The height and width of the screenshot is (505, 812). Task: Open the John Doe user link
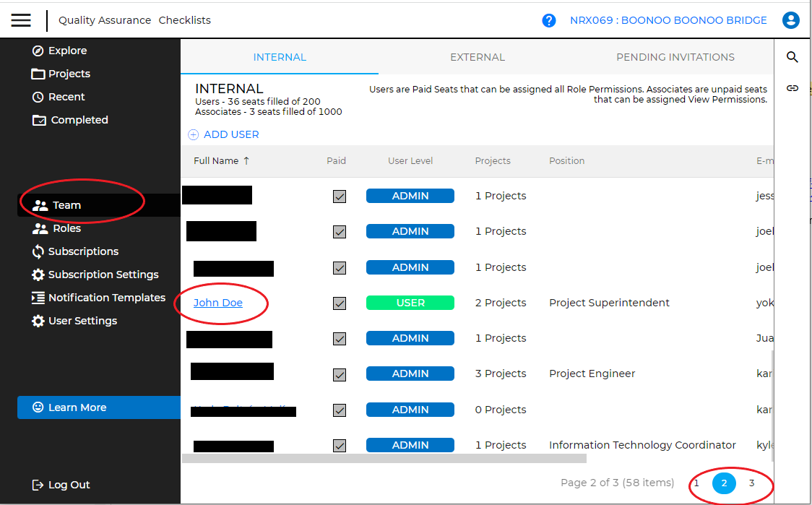coord(218,303)
